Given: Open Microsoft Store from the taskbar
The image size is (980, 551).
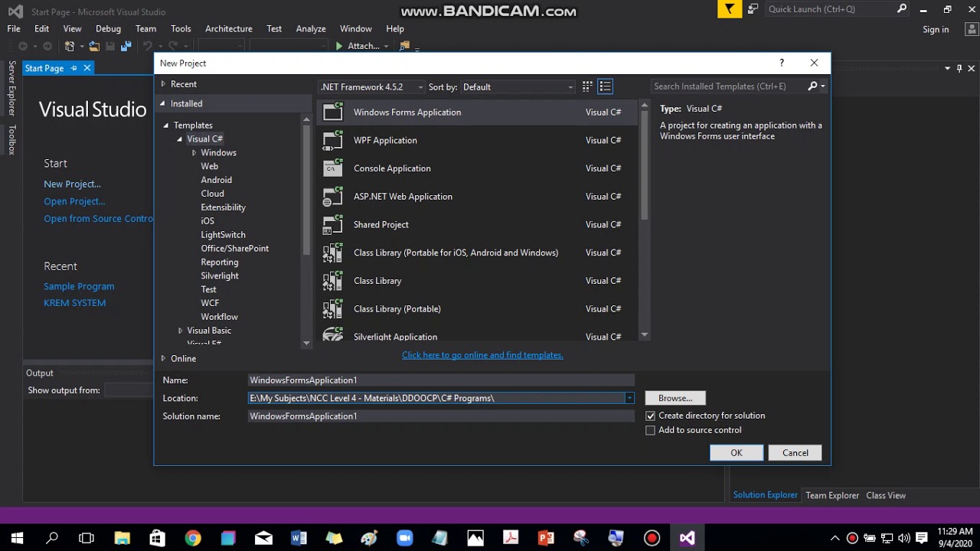Looking at the screenshot, I should (x=158, y=538).
